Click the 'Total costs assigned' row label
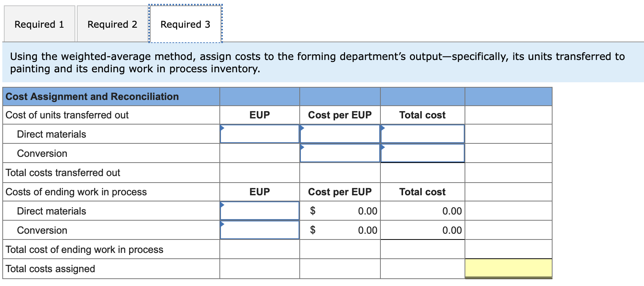The height and width of the screenshot is (286, 644). point(50,269)
